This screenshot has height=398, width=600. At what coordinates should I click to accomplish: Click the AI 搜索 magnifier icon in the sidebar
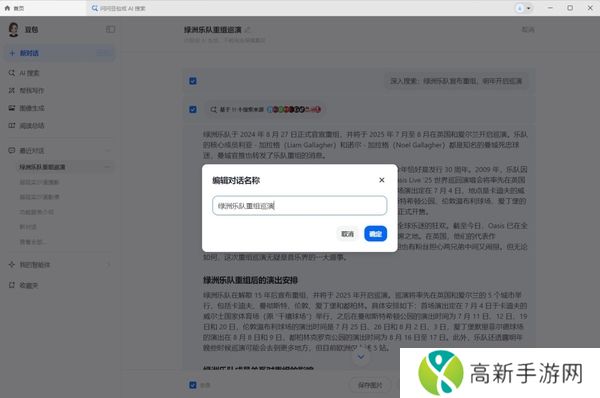coord(11,73)
